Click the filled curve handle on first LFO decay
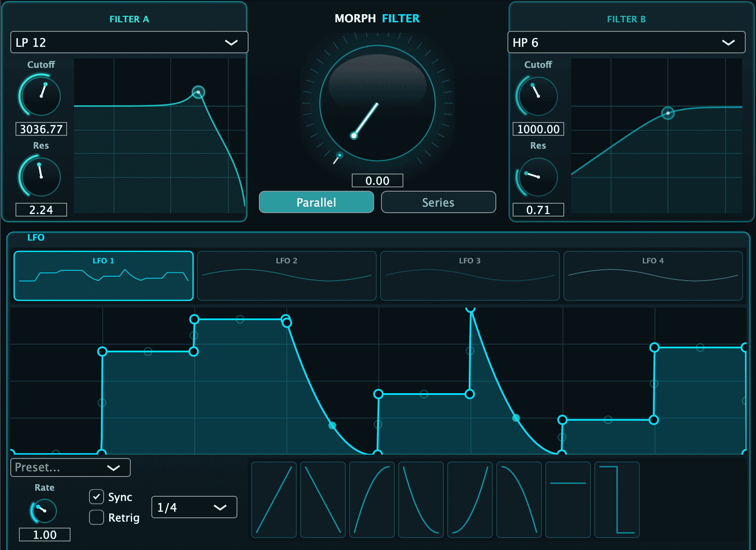 tap(332, 425)
